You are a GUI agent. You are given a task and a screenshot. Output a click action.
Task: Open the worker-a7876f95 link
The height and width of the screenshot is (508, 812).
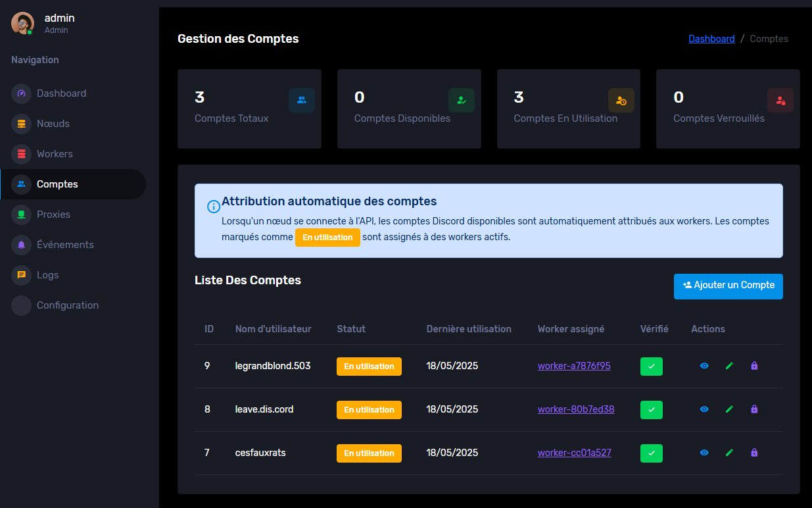click(x=574, y=366)
